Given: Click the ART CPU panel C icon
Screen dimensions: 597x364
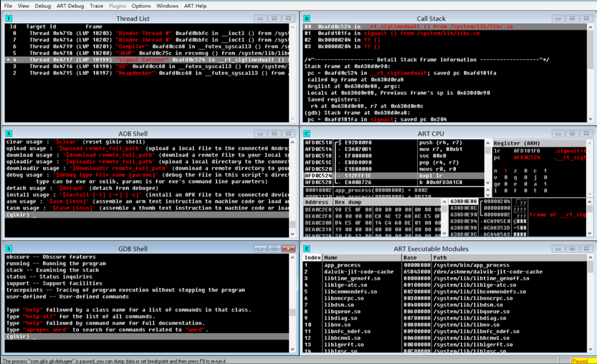Looking at the screenshot, I should point(307,134).
